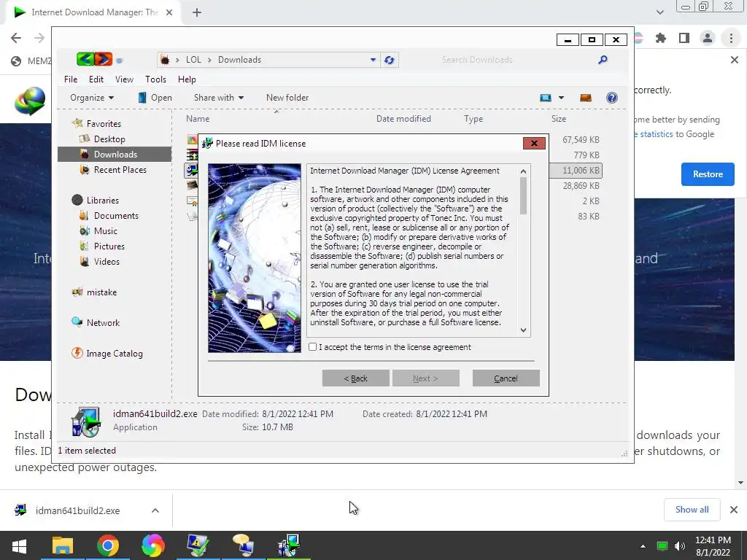Screen dimensions: 747x560
Task: Sort by Name column header
Action: (x=198, y=119)
